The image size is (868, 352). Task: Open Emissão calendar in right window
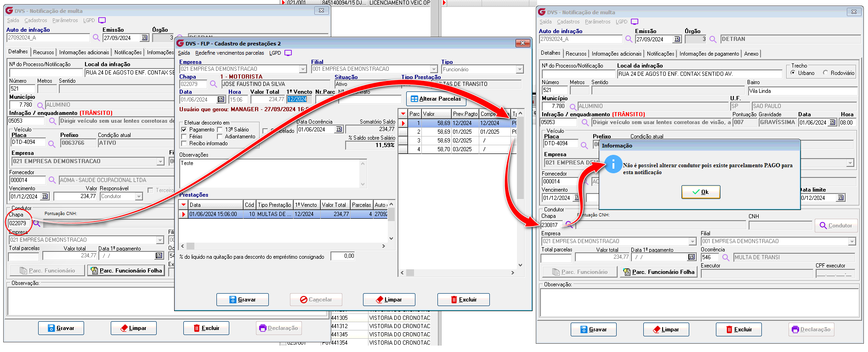click(677, 39)
